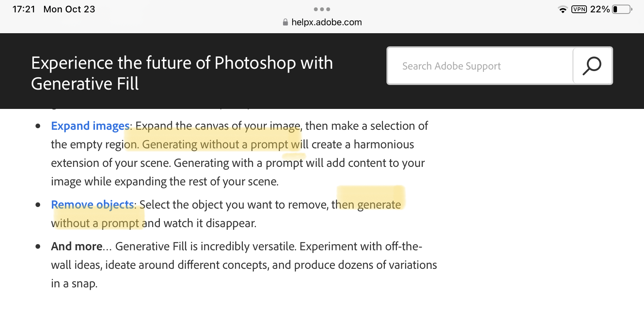Viewport: 644px width, 314px height.
Task: Tap the three dots tab indicator
Action: click(x=322, y=8)
